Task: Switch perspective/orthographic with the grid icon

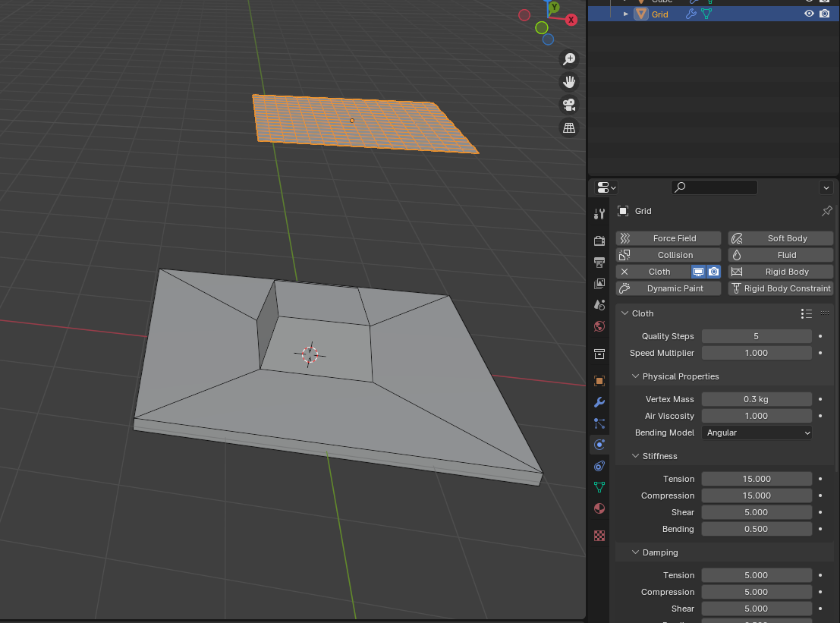Action: click(x=569, y=128)
